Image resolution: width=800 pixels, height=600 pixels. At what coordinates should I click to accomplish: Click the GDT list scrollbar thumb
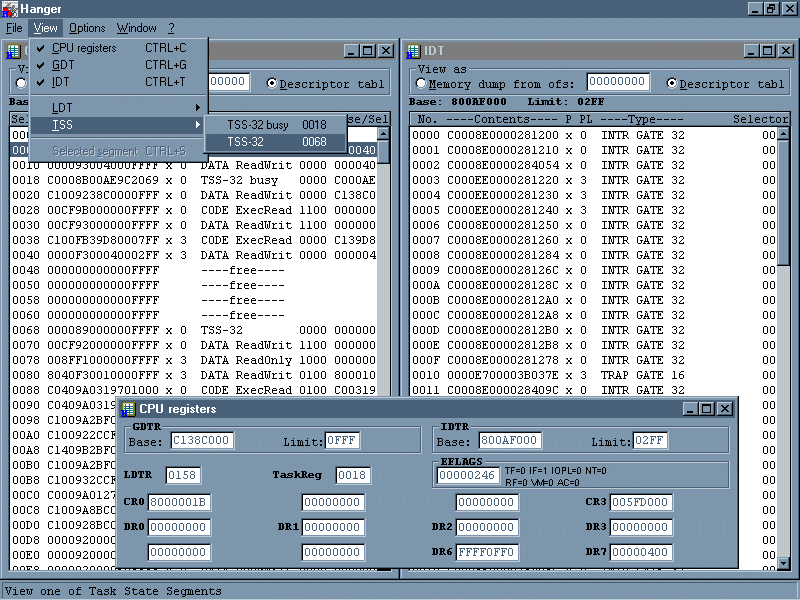(x=383, y=152)
